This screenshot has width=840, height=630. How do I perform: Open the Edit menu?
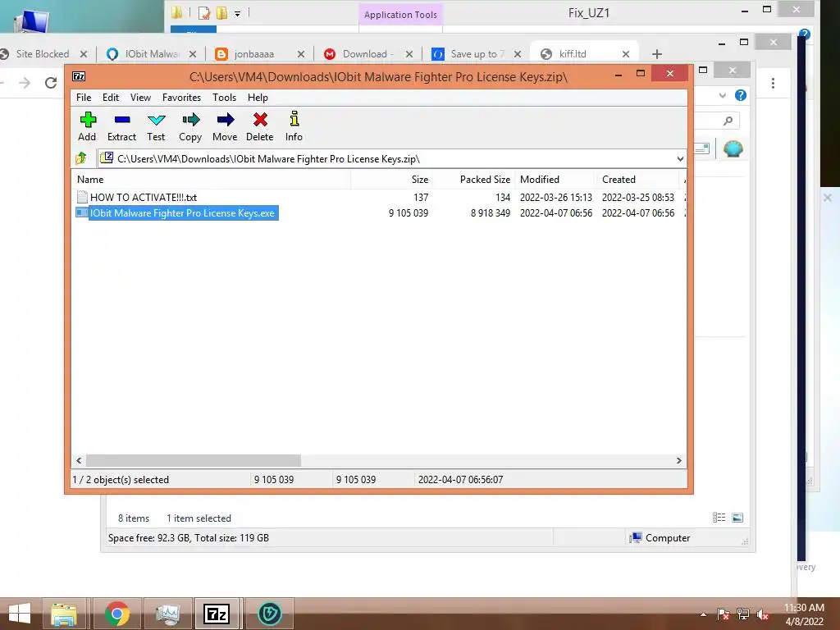coord(111,98)
